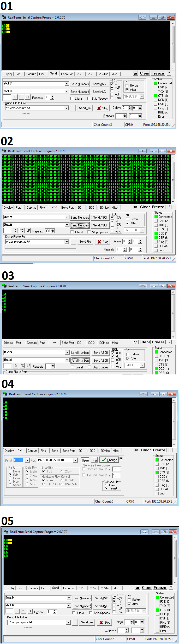Image resolution: width=179 pixels, height=644 pixels.
Task: Click the question mark help button in screenshot 03
Action: click(x=170, y=342)
